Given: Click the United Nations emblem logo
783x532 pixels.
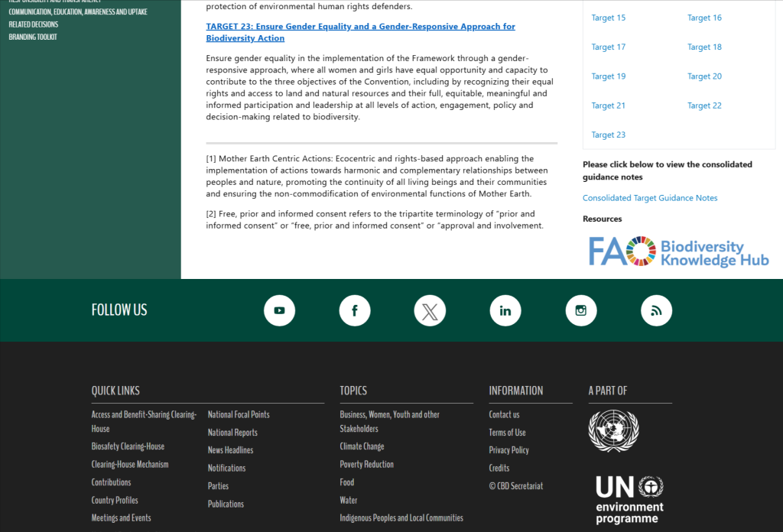Looking at the screenshot, I should 613,430.
